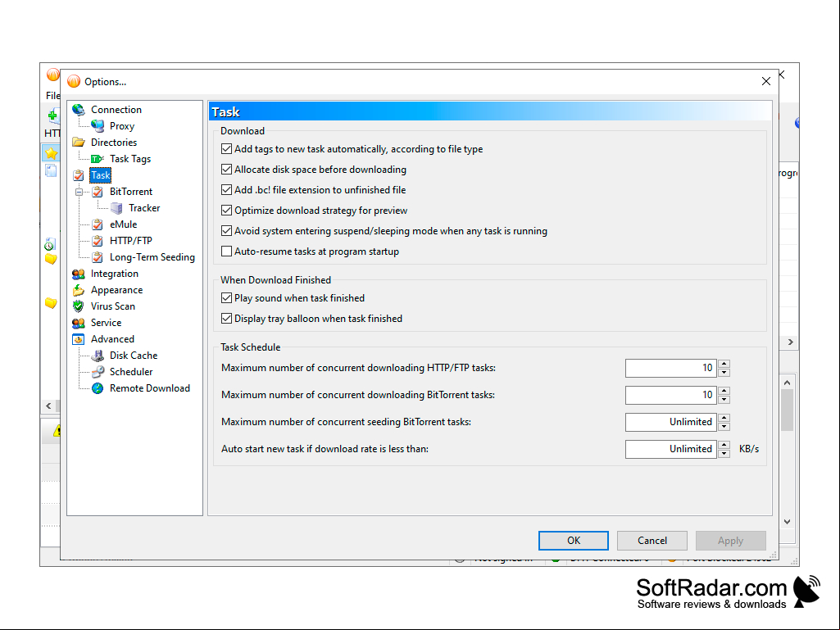Click HTTP/FTP concurrent tasks input field
Viewport: 840px width, 630px height.
(670, 368)
